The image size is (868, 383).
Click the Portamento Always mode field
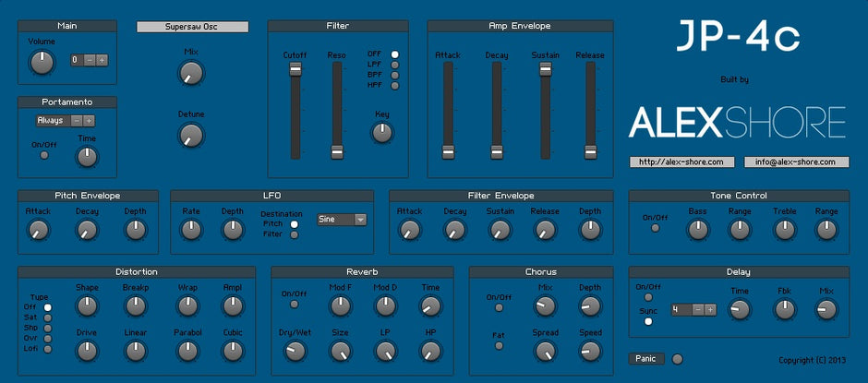54,121
